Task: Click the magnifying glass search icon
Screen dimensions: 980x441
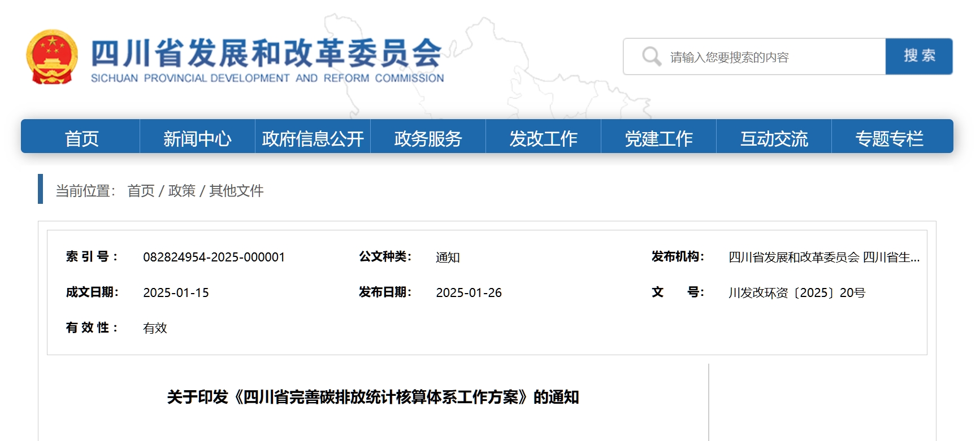Action: (x=651, y=56)
